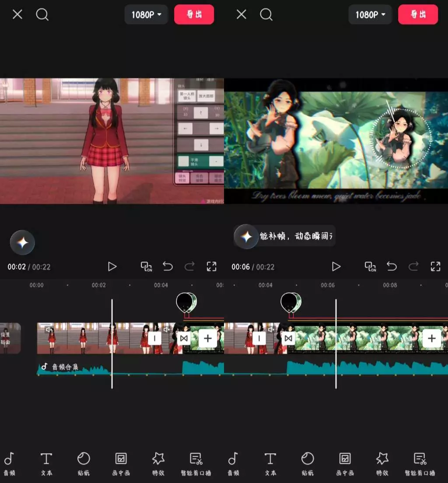Play the video in the left editor
Viewport: 448px width, 483px height.
pos(112,266)
